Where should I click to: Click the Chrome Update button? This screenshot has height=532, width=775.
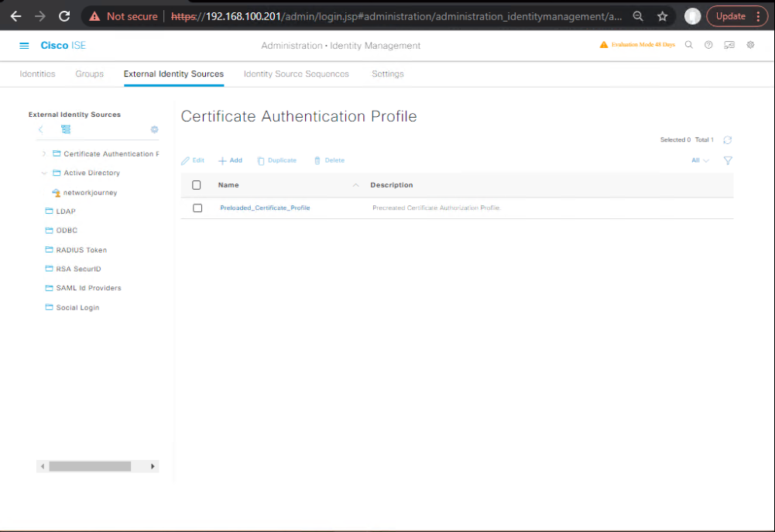[x=737, y=16]
